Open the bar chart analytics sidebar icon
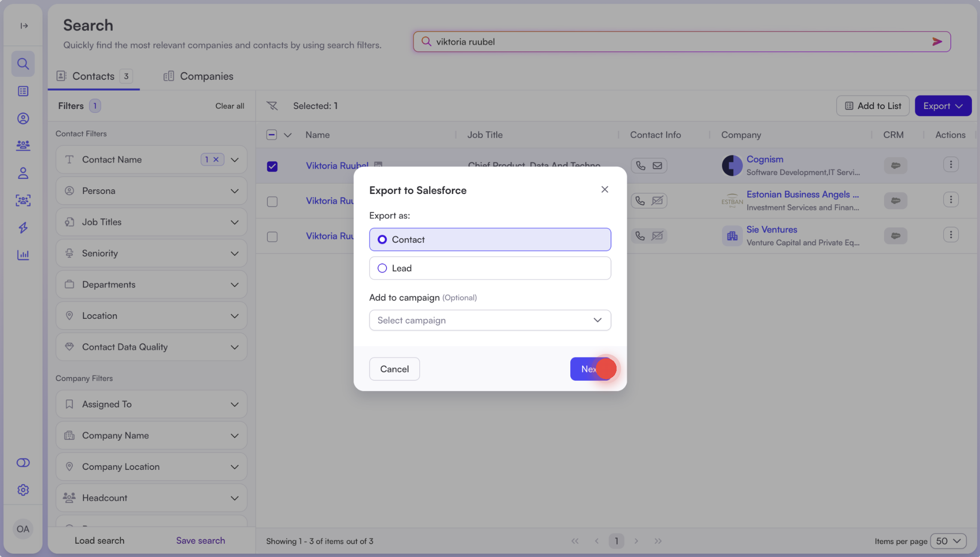Viewport: 980px width, 557px height. pos(23,255)
